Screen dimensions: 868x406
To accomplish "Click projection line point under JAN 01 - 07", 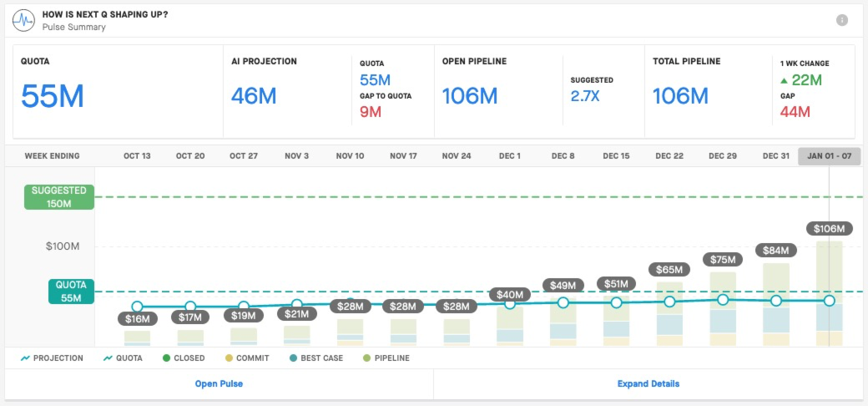I will click(x=829, y=301).
